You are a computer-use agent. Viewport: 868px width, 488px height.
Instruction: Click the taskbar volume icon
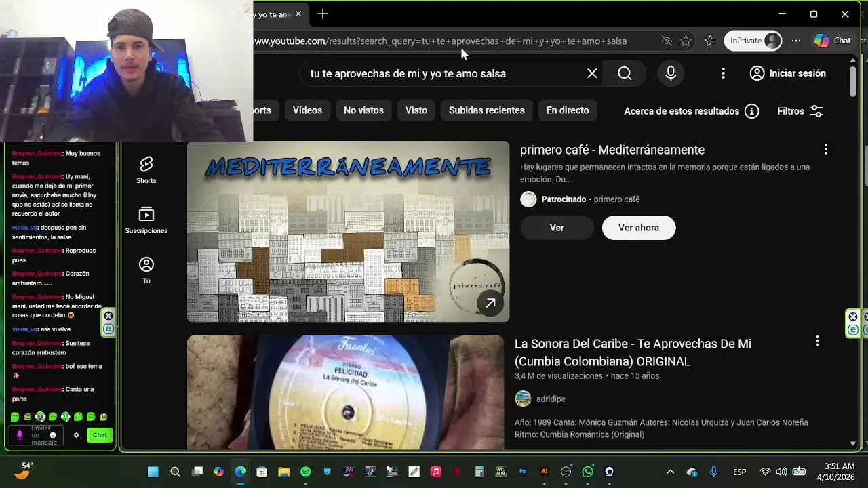[x=781, y=472]
